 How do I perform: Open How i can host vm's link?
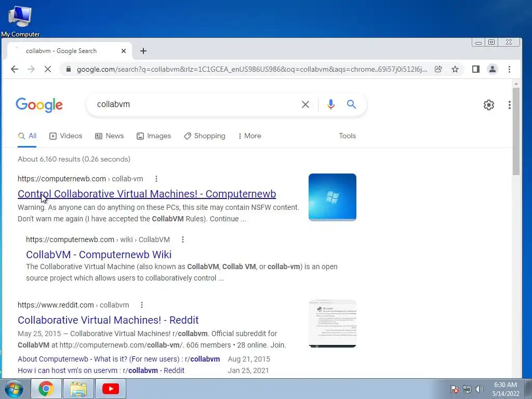click(x=101, y=370)
